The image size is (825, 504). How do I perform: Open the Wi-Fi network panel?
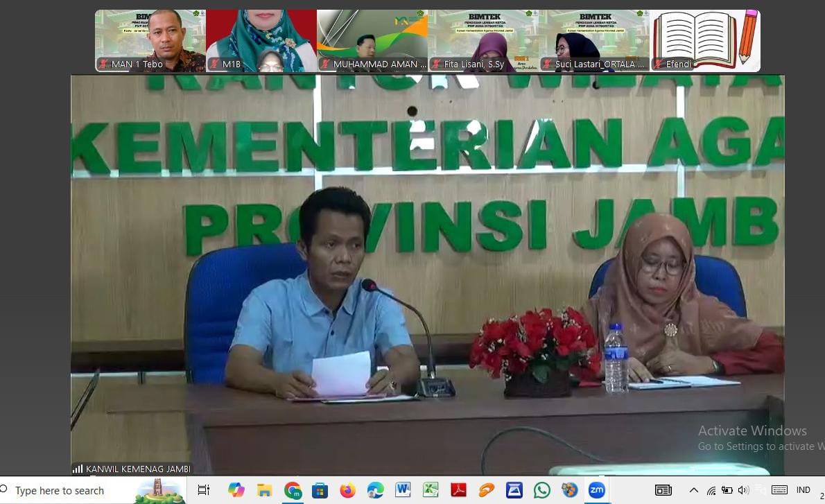point(711,490)
